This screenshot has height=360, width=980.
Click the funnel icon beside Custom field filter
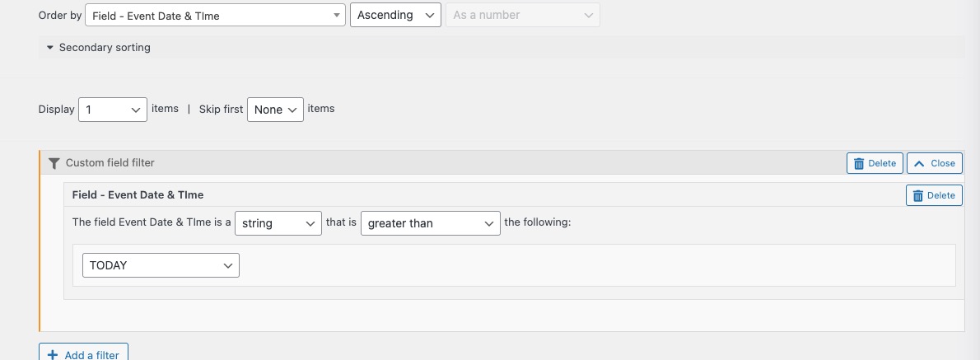[x=54, y=163]
